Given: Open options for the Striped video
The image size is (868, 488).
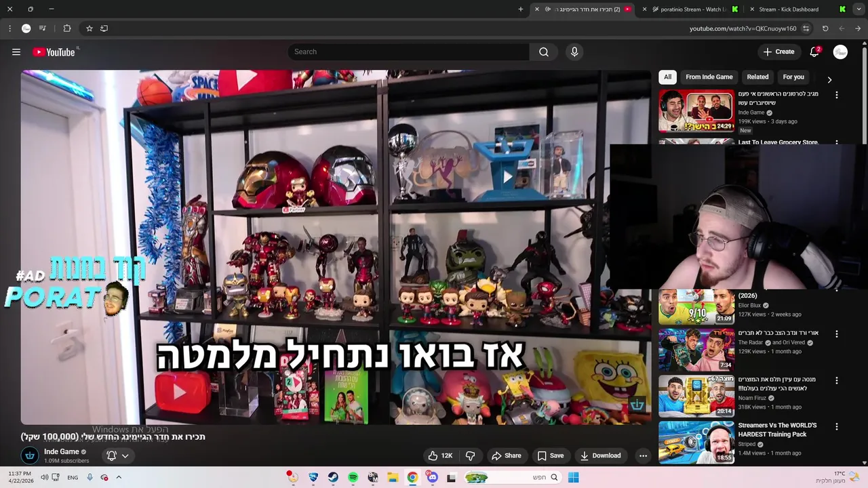Looking at the screenshot, I should [x=837, y=426].
